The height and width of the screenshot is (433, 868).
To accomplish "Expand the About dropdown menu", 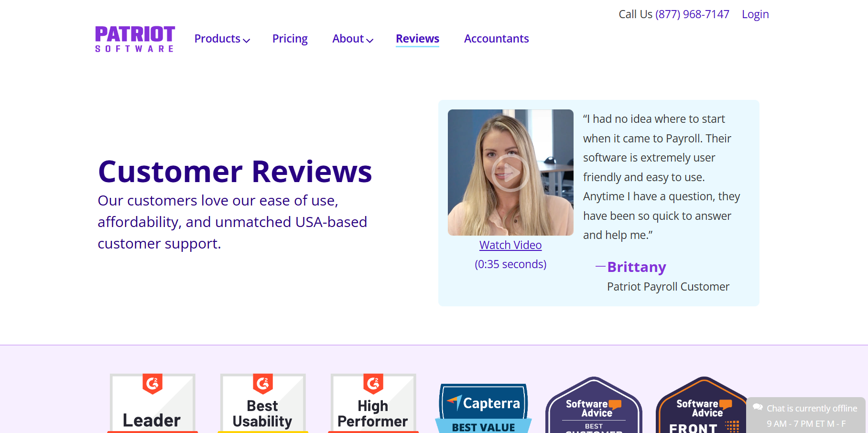I will click(x=353, y=39).
